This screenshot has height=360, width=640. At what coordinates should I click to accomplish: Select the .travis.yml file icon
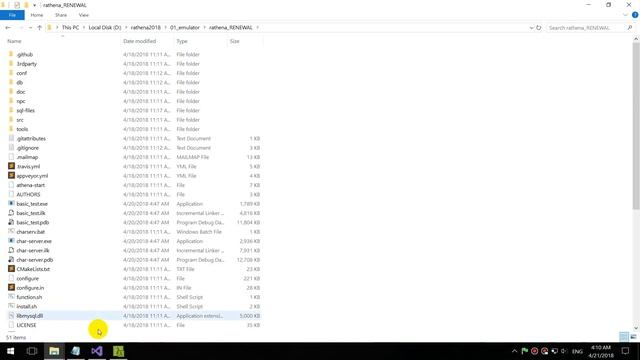coord(11,167)
